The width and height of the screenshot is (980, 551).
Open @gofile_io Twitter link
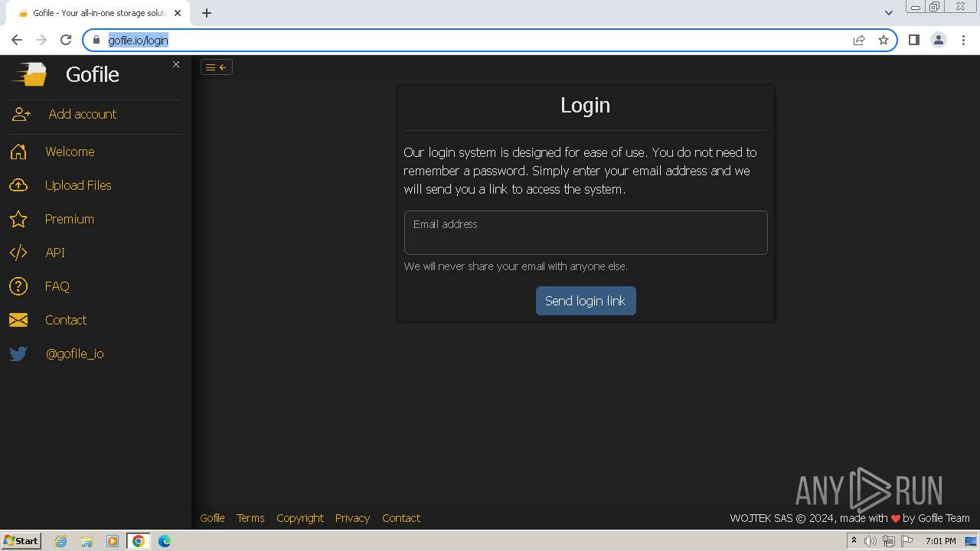[75, 354]
